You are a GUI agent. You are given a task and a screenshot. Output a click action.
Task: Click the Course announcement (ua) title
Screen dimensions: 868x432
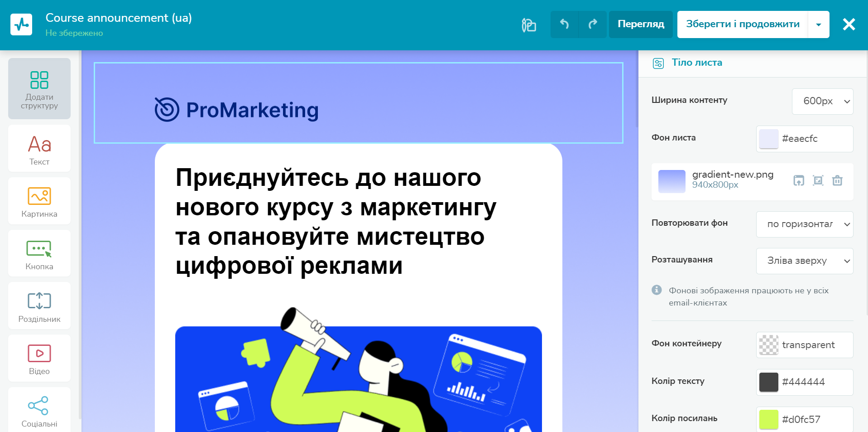pyautogui.click(x=119, y=18)
